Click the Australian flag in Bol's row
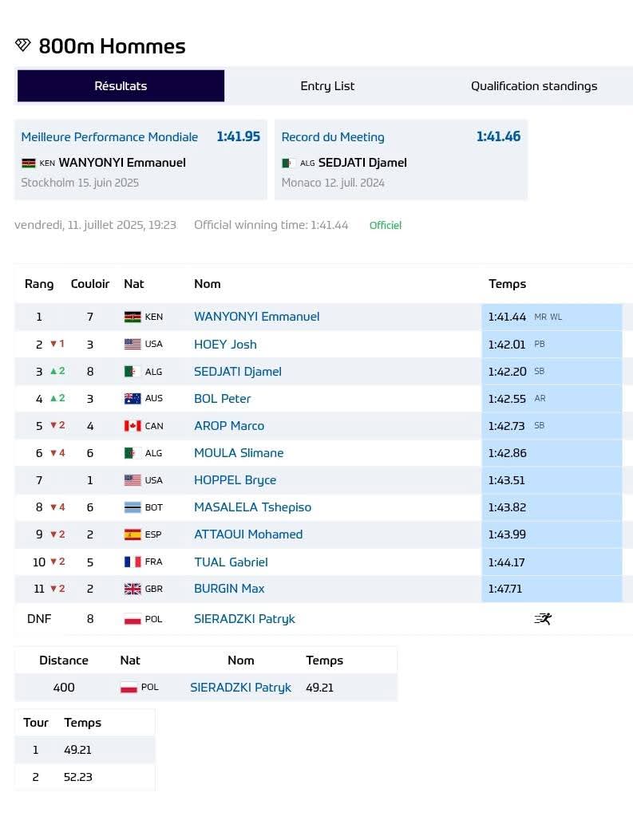The height and width of the screenshot is (840, 633). tap(133, 399)
